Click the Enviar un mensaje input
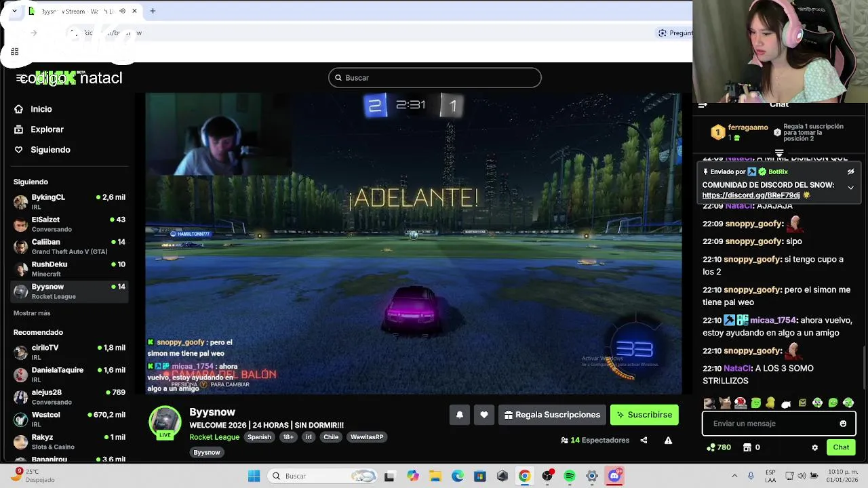The width and height of the screenshot is (868, 488). tap(779, 424)
